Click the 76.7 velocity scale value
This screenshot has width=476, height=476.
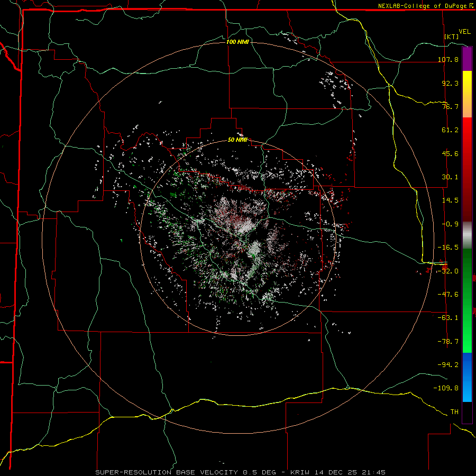pyautogui.click(x=450, y=106)
